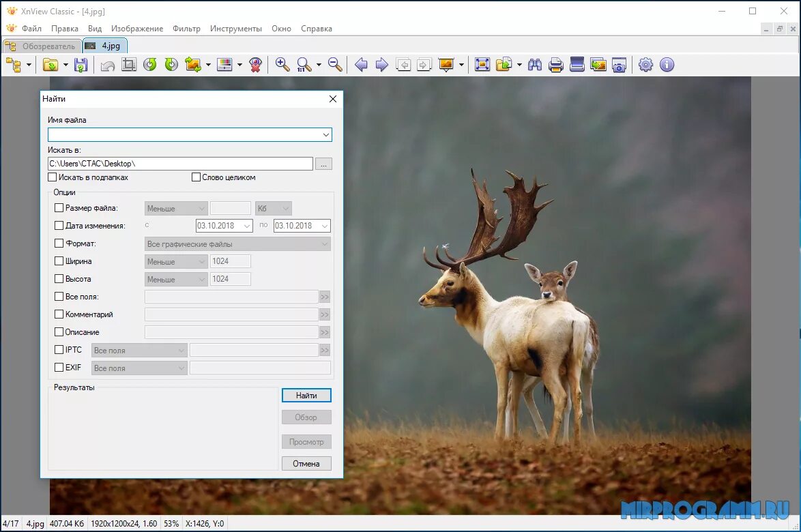The image size is (801, 532).
Task: Rotate the image clockwise
Action: [x=171, y=65]
